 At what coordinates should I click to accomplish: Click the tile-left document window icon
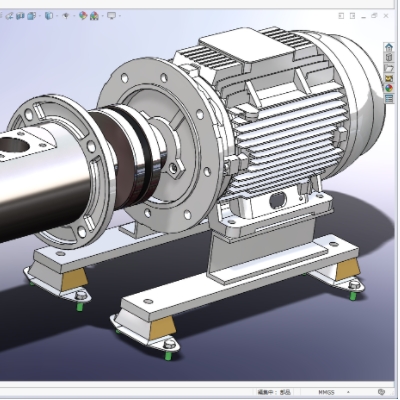coord(341,16)
